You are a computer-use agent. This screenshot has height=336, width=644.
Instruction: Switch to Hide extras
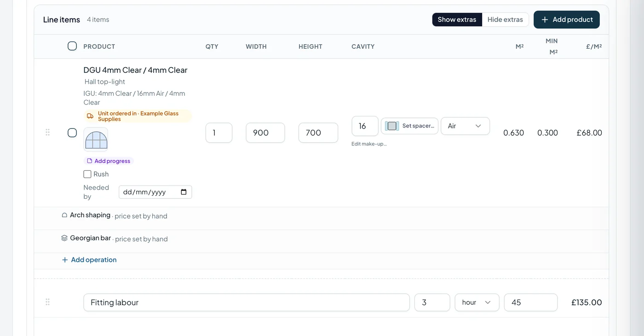[x=505, y=20]
